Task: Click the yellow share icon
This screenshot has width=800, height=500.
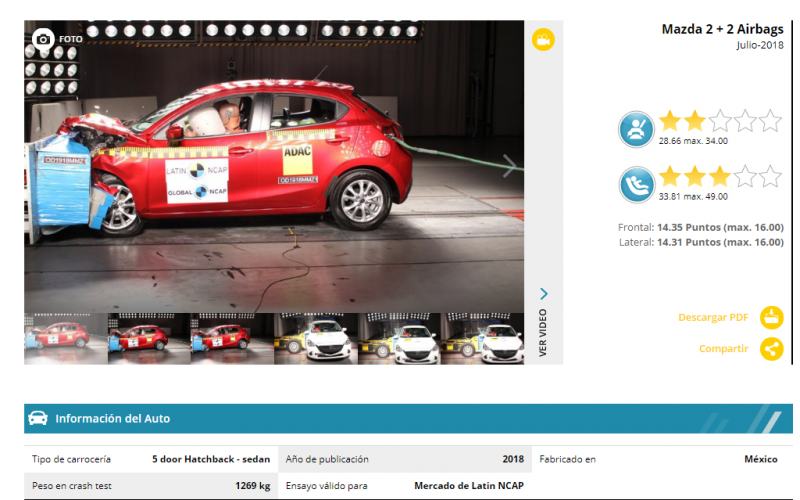Action: click(771, 349)
